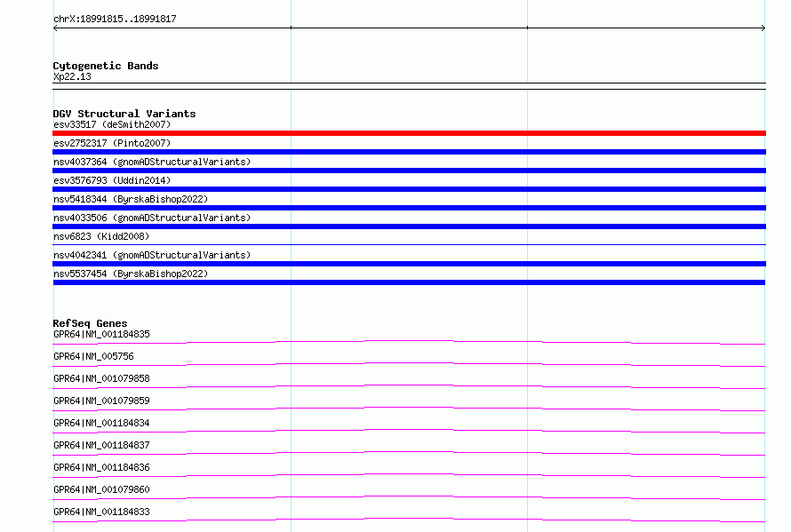
Task: Open the esv3576793 (Uddin2014) label
Action: pos(112,180)
